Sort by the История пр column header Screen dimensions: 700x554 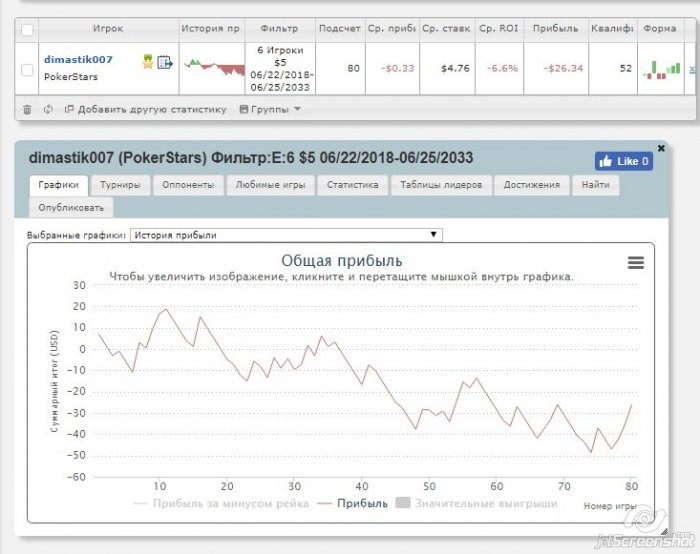tap(211, 29)
